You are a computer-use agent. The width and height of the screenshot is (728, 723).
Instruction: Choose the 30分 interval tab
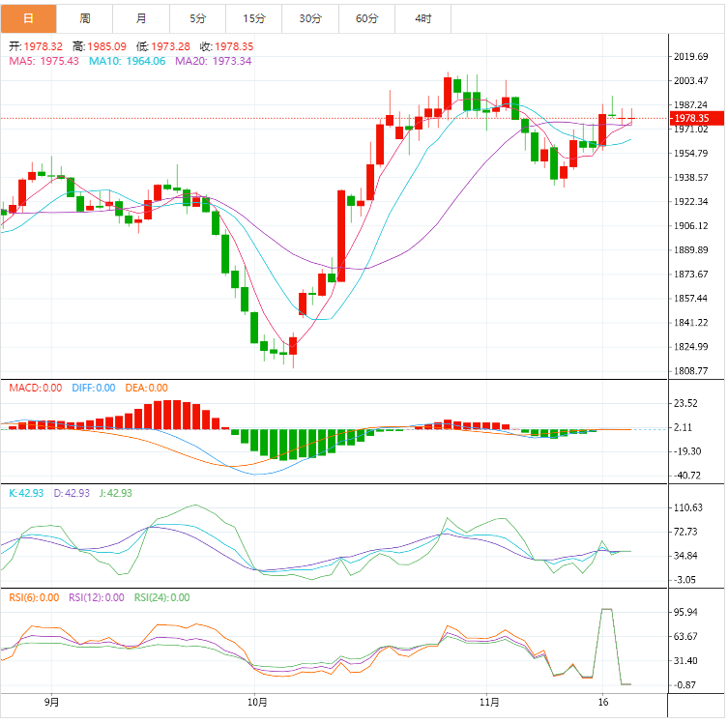point(310,18)
